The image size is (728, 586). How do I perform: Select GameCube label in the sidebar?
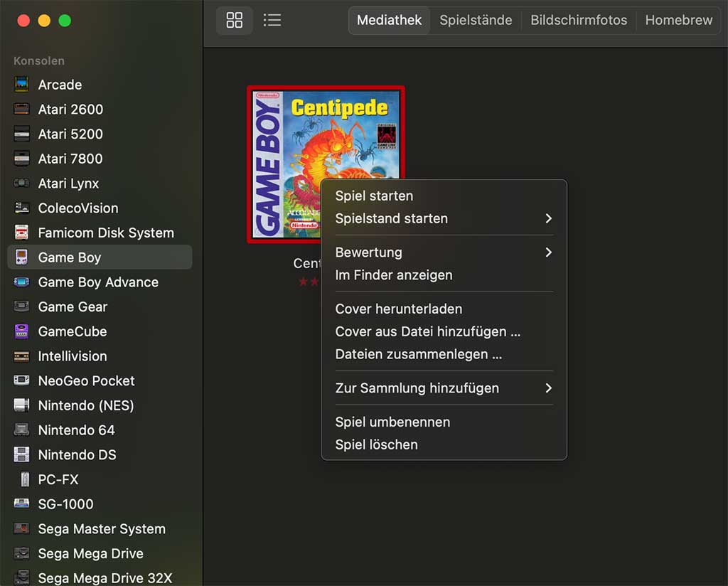73,331
